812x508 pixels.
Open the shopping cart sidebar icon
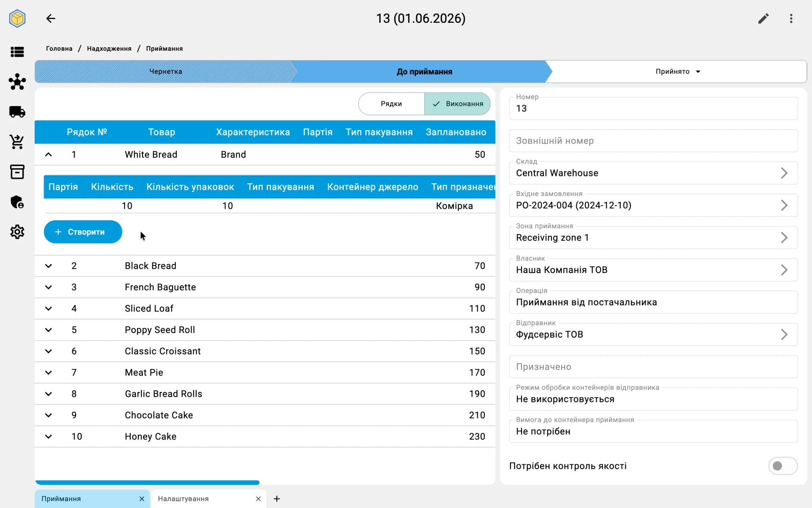17,142
